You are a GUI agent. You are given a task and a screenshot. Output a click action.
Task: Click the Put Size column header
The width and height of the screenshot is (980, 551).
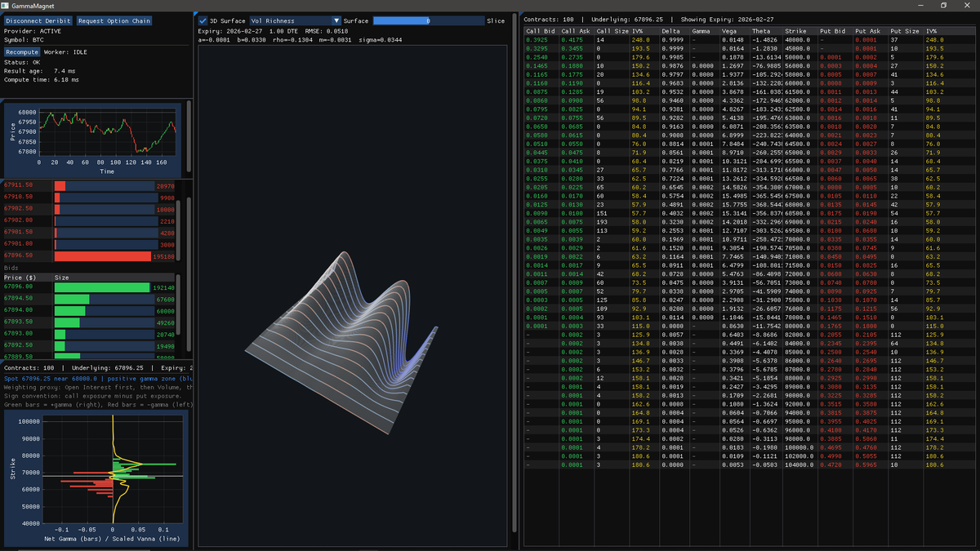906,30
